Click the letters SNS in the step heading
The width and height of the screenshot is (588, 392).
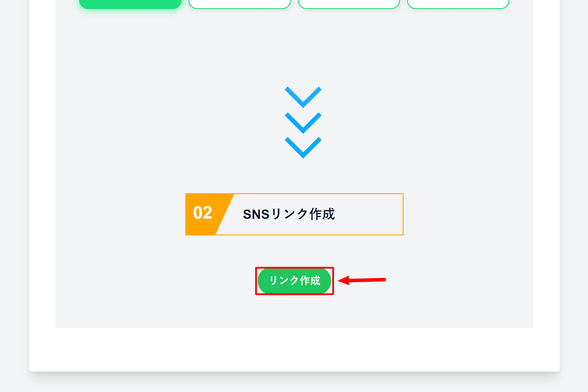tap(256, 214)
